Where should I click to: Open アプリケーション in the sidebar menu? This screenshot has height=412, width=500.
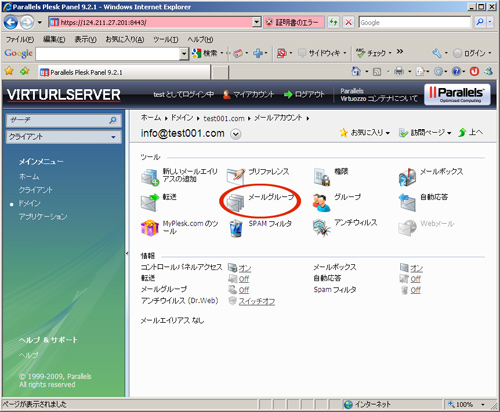click(43, 217)
